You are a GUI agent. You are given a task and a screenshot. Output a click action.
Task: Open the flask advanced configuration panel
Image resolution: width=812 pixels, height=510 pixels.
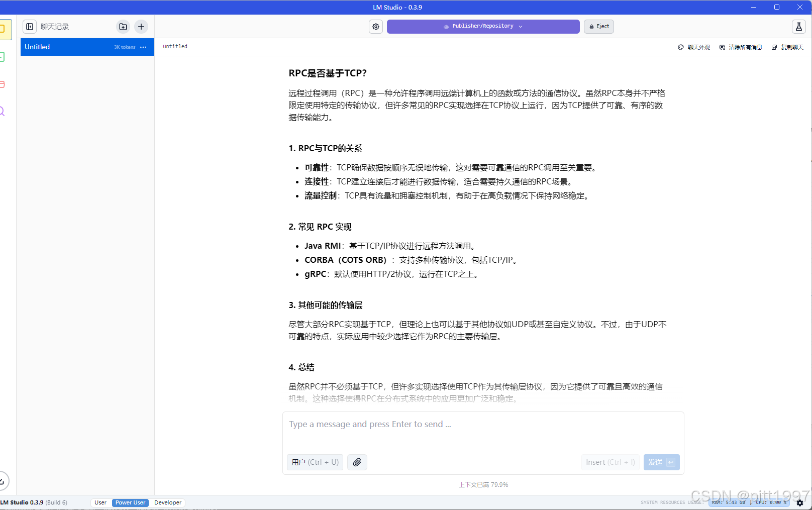(798, 27)
